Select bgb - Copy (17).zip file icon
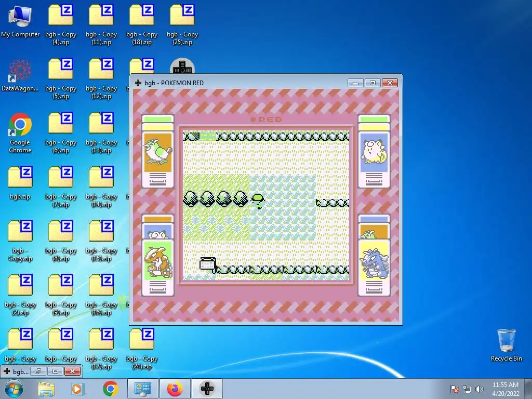Screen dimensions: 532x399 (x=101, y=349)
